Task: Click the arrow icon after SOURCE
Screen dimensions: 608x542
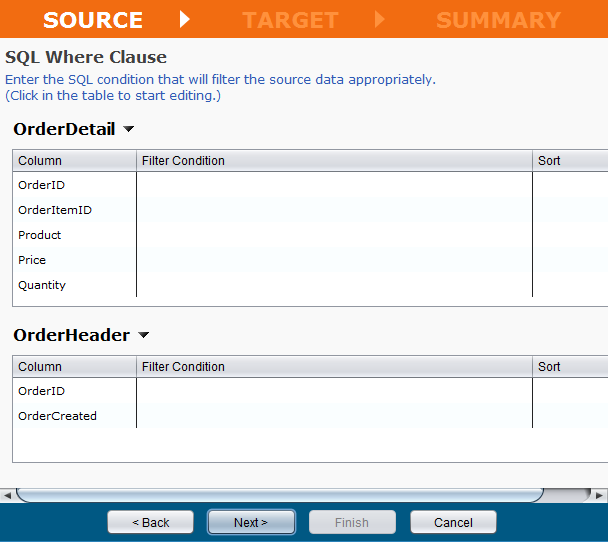Action: pos(184,20)
